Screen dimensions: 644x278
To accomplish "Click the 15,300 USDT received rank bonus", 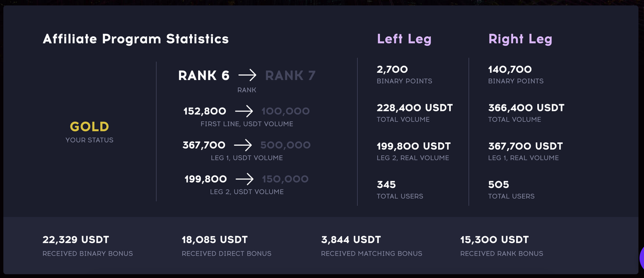I will 495,240.
